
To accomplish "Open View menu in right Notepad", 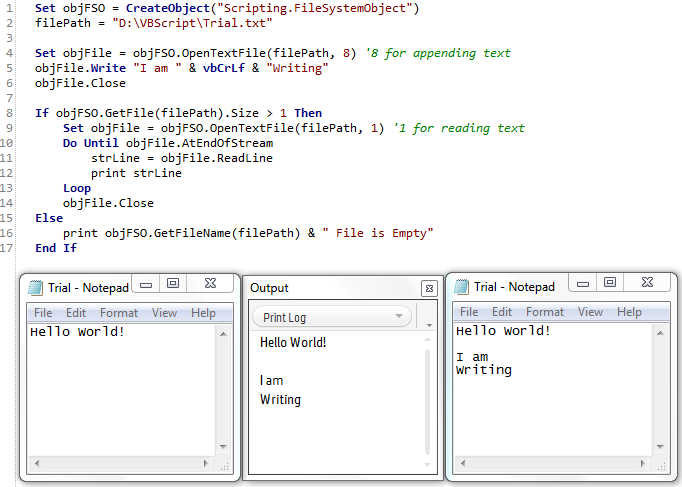I will click(x=590, y=312).
